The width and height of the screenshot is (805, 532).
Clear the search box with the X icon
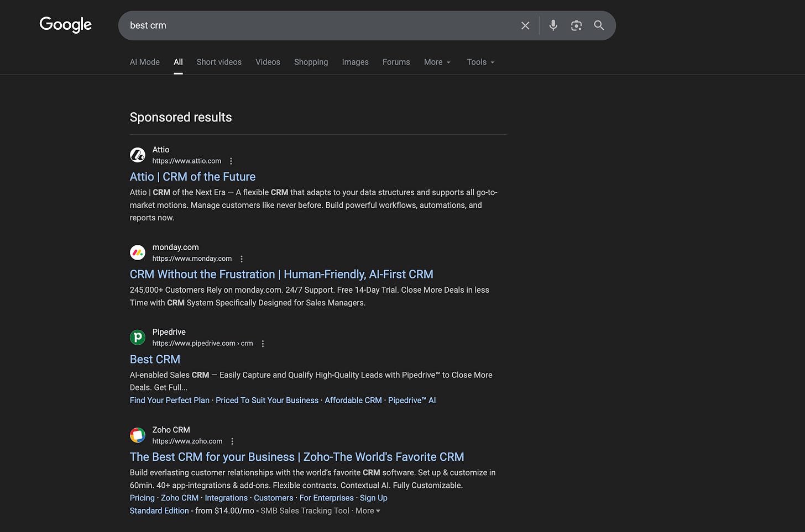click(x=525, y=25)
